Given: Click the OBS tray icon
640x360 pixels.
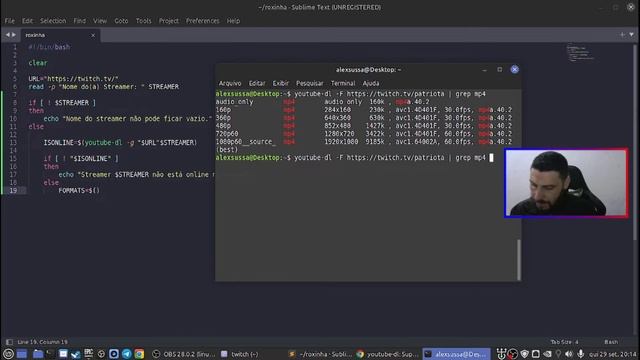Looking at the screenshot, I should (513, 354).
